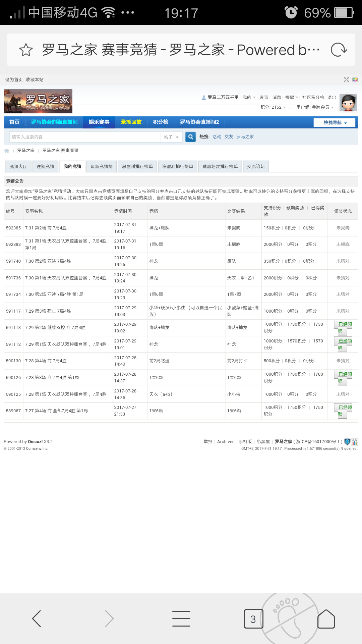Expand the 我的 user menu
362x644 pixels.
point(249,98)
